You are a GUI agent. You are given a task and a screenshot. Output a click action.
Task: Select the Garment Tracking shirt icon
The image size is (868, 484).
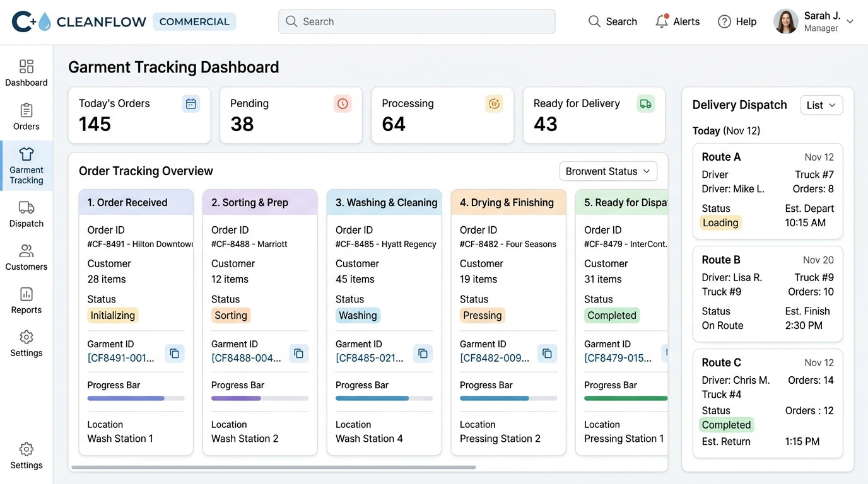26,154
